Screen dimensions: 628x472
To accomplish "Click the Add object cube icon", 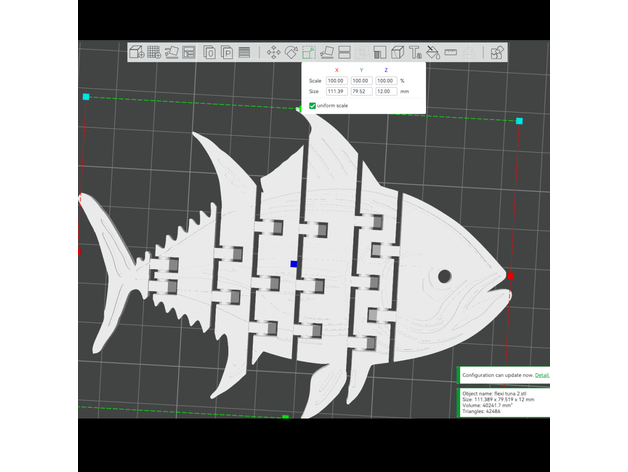I will (136, 52).
